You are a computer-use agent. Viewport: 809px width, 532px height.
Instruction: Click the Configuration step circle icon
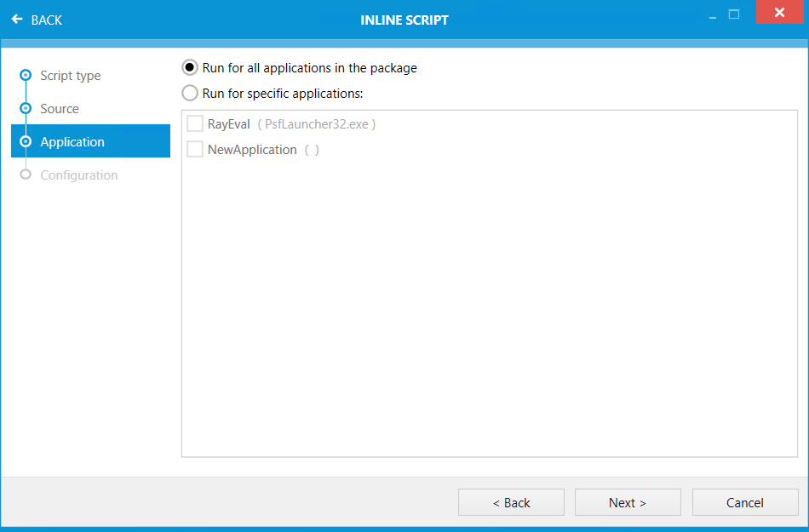pos(26,174)
